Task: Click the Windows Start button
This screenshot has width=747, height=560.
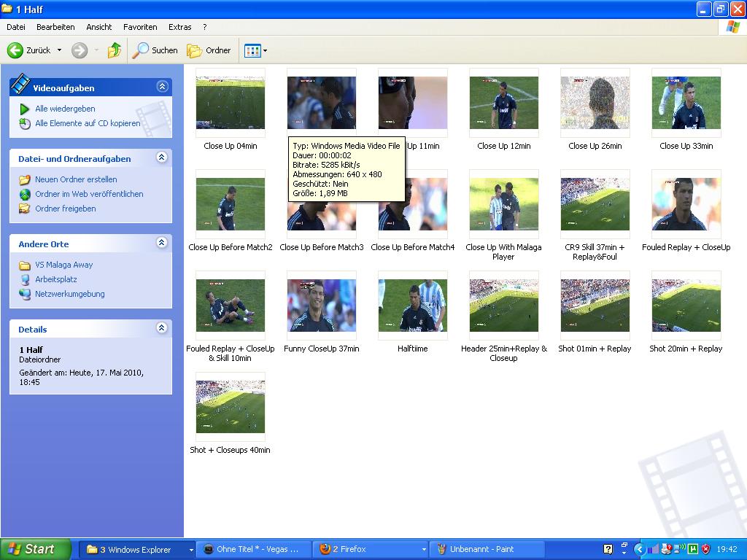Action: point(35,549)
